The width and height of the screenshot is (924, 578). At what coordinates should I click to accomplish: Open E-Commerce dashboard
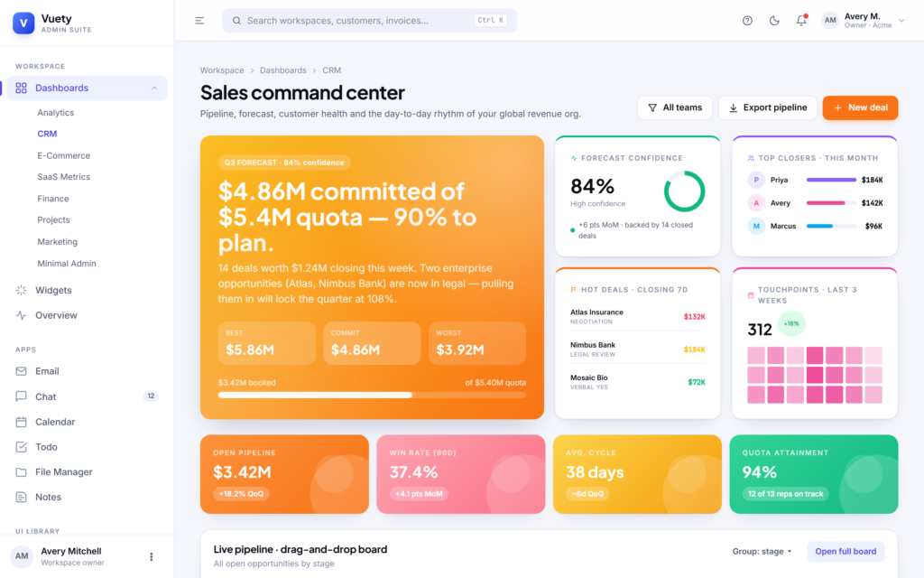(64, 155)
